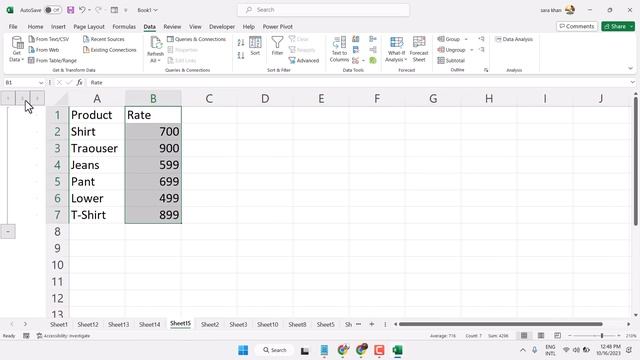Open the File tab
Viewport: 640px width, 360px height.
pos(13,27)
